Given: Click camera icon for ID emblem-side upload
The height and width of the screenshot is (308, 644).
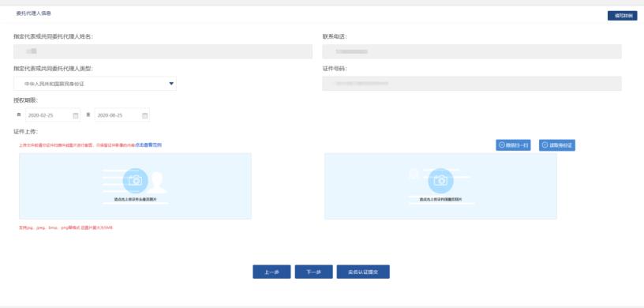Looking at the screenshot, I should (440, 181).
